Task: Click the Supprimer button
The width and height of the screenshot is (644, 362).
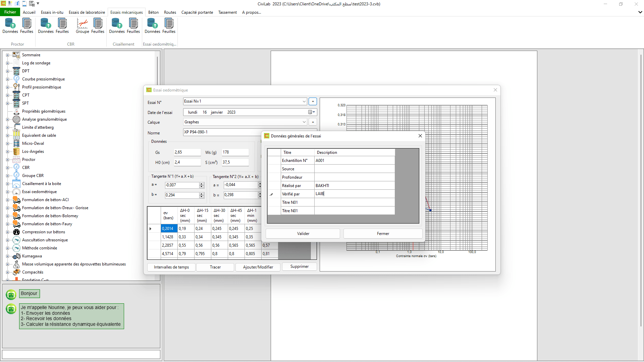Action: tap(300, 266)
